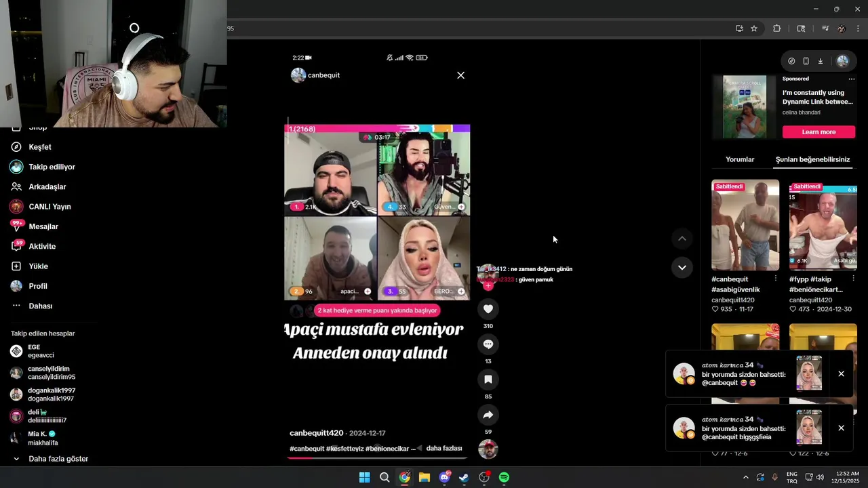868x488 pixels.
Task: Open Profil page
Action: click(x=29, y=286)
